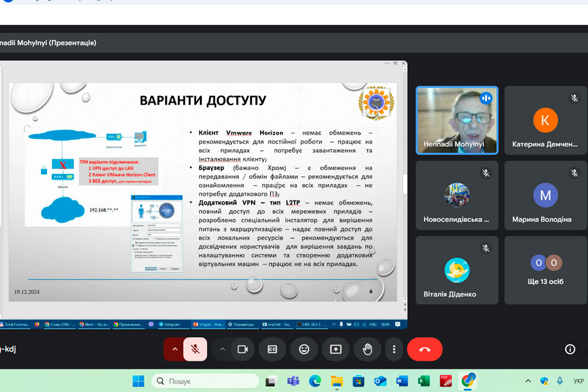Click PowerPoint s1.pptx in shared taskbar
Image resolution: width=588 pixels, height=392 pixels.
click(x=208, y=325)
